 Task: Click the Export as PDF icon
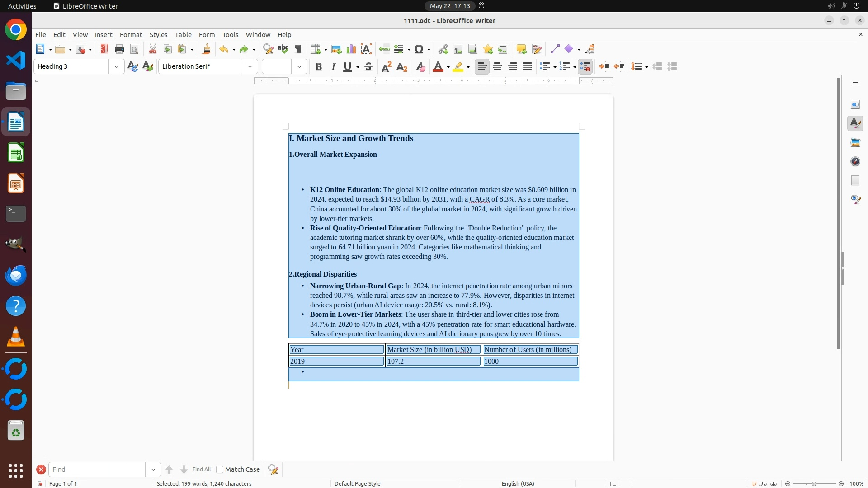(x=104, y=49)
